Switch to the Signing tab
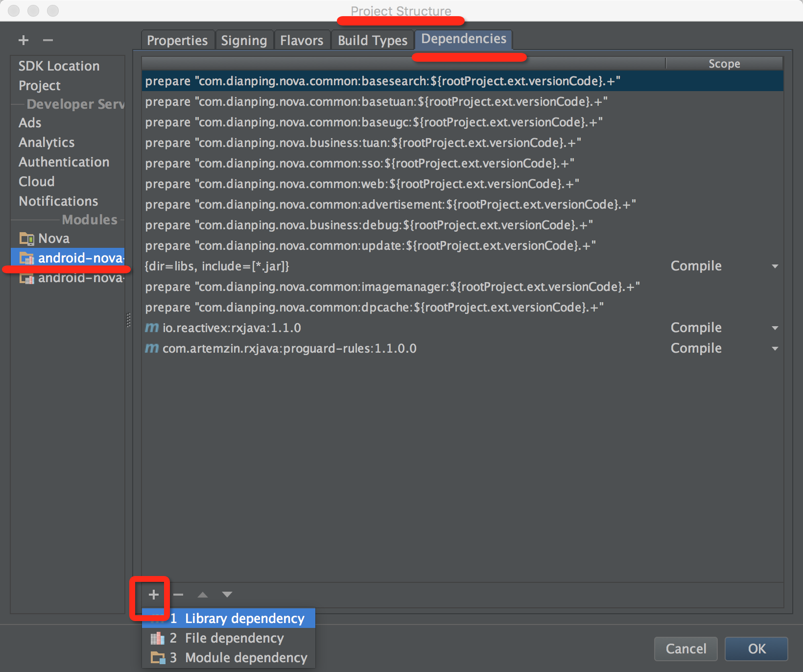The height and width of the screenshot is (672, 803). 244,40
